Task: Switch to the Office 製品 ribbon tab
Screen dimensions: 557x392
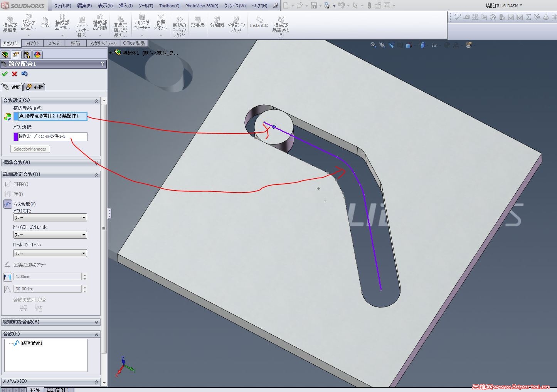Action: pyautogui.click(x=134, y=43)
